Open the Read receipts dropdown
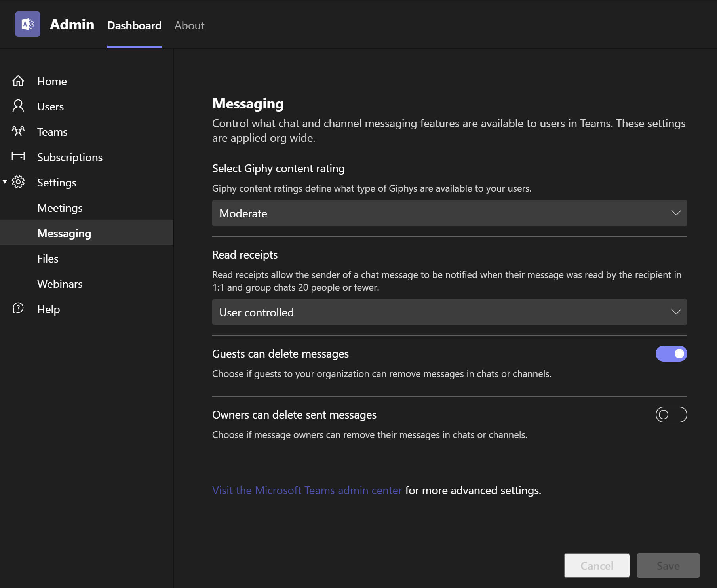This screenshot has height=588, width=717. point(449,312)
